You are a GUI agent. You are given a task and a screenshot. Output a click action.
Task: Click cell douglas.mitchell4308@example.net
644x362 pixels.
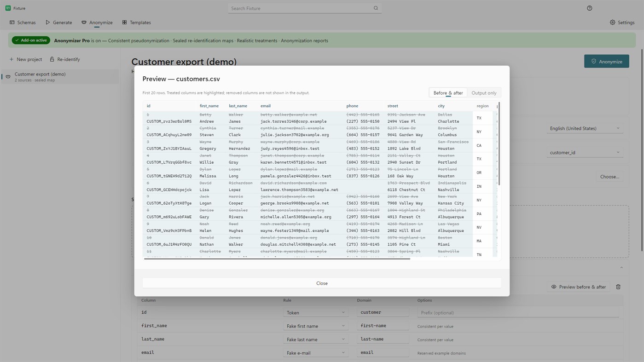tap(298, 244)
